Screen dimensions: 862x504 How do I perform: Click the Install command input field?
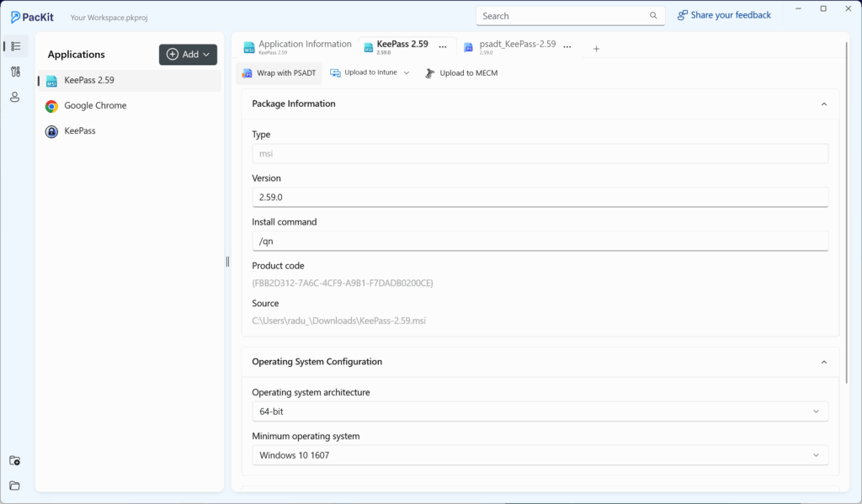[540, 241]
